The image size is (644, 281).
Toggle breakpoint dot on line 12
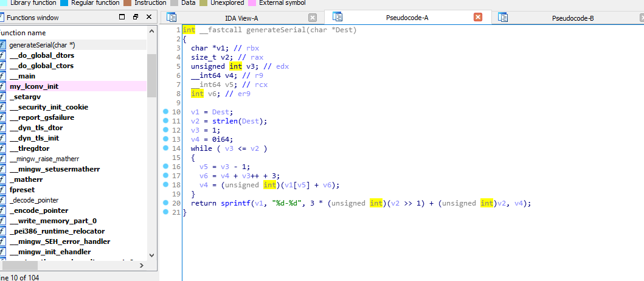click(166, 130)
